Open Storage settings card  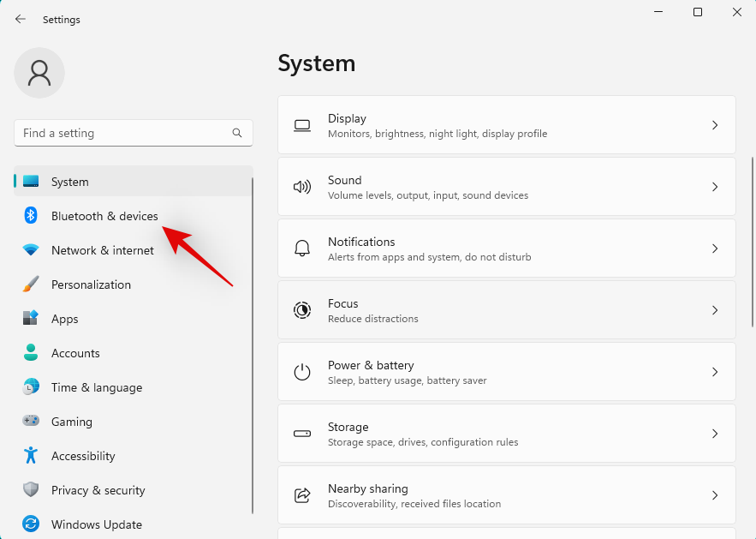[x=507, y=434]
